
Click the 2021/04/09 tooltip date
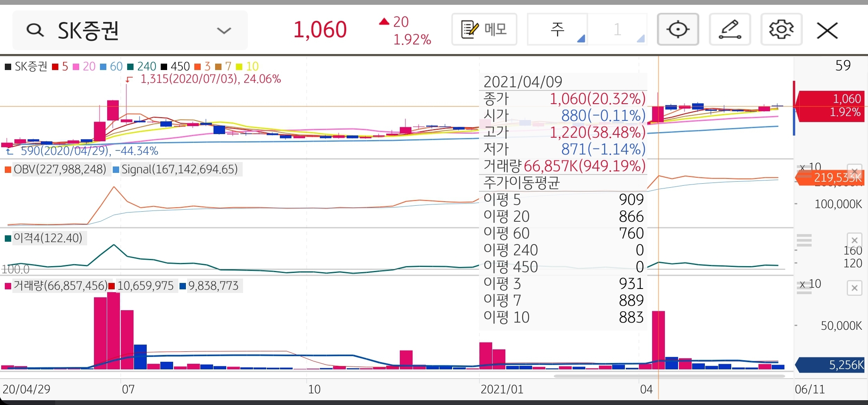[523, 82]
